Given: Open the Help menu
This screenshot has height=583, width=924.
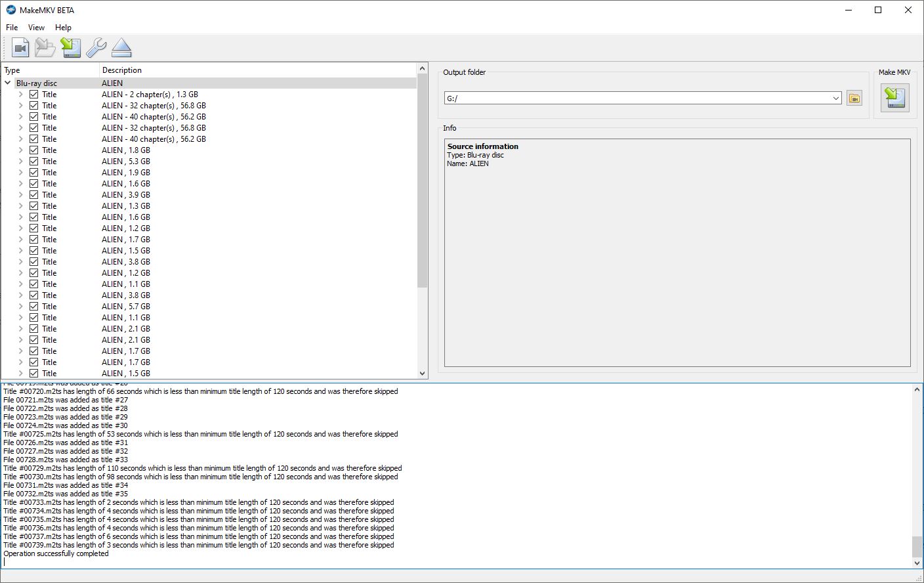Looking at the screenshot, I should [63, 28].
